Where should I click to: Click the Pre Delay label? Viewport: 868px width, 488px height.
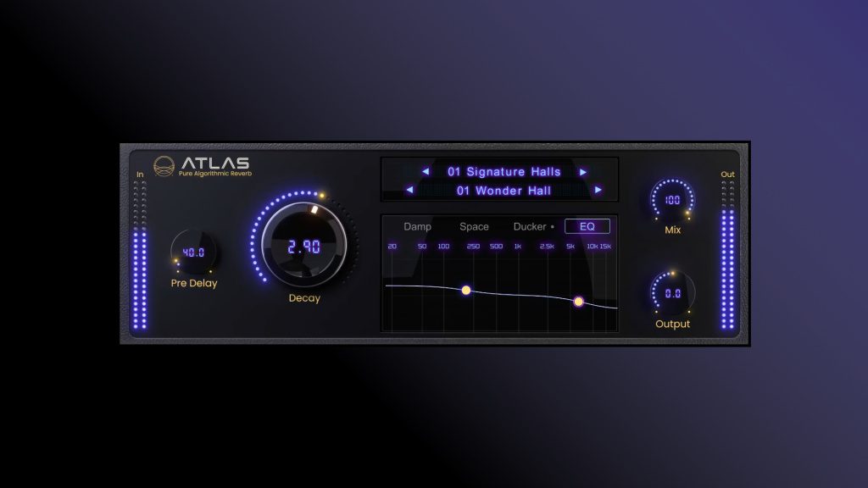194,283
